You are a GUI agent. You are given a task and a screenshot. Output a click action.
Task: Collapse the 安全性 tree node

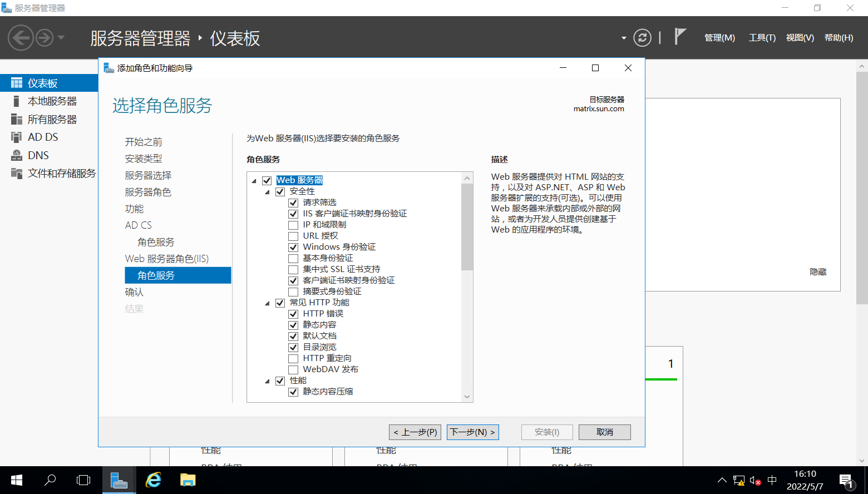(267, 192)
